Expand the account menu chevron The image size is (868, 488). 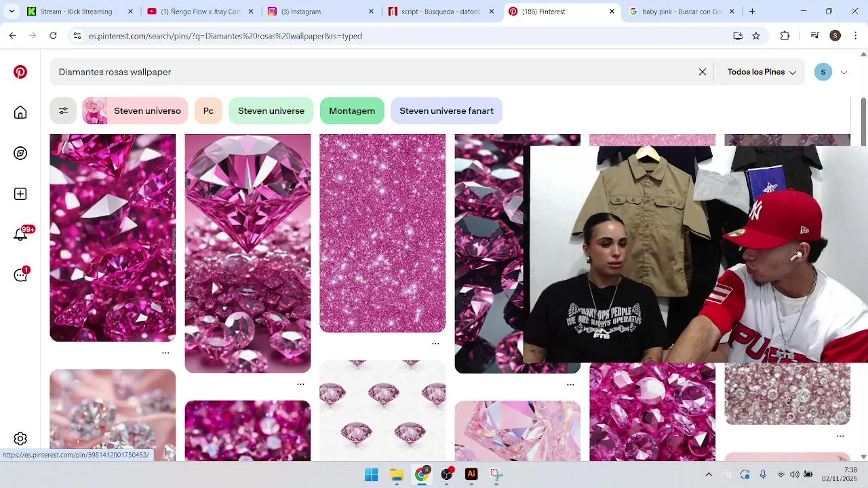[x=844, y=73]
